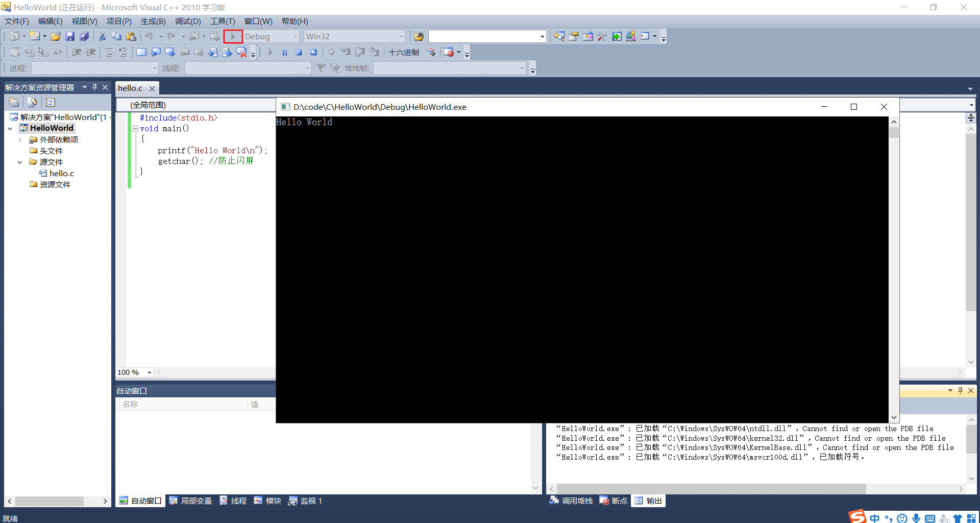Viewport: 980px width, 523px height.
Task: Click the Undo arrow icon
Action: click(x=149, y=36)
